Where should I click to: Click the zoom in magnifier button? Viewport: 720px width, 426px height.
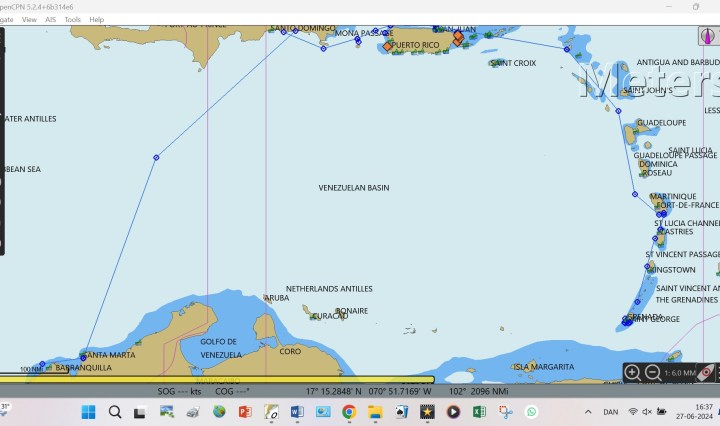point(632,372)
